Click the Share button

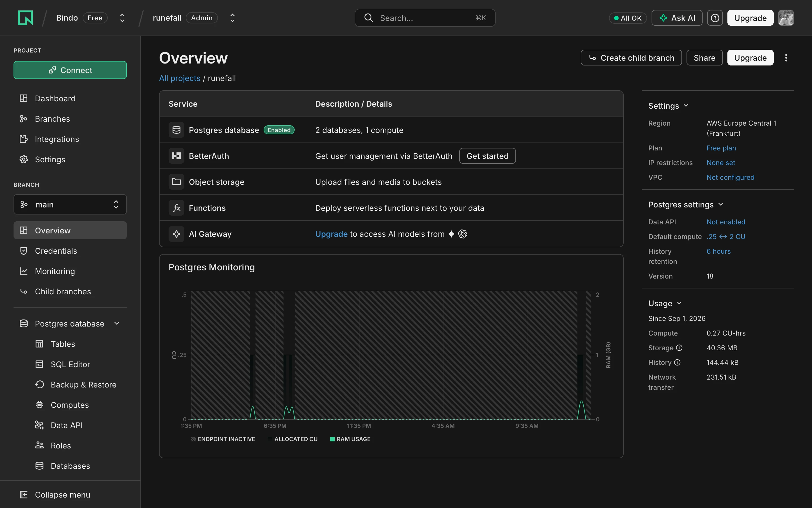[704, 58]
